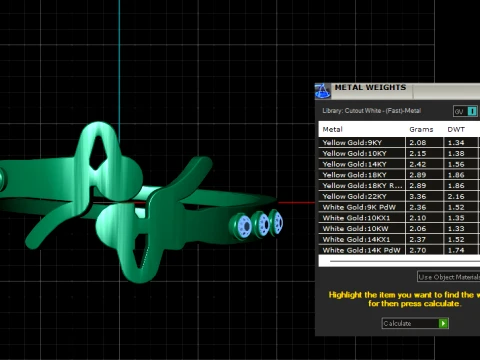This screenshot has height=360, width=480.
Task: Select the METAL WEIGHTS tab title
Action: point(370,88)
